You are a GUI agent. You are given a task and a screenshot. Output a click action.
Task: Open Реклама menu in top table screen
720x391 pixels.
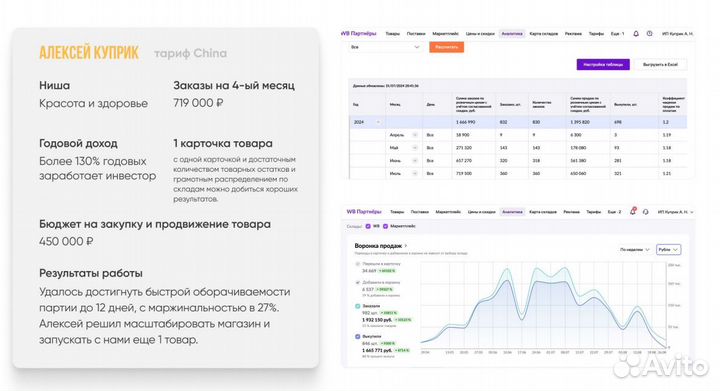[573, 34]
